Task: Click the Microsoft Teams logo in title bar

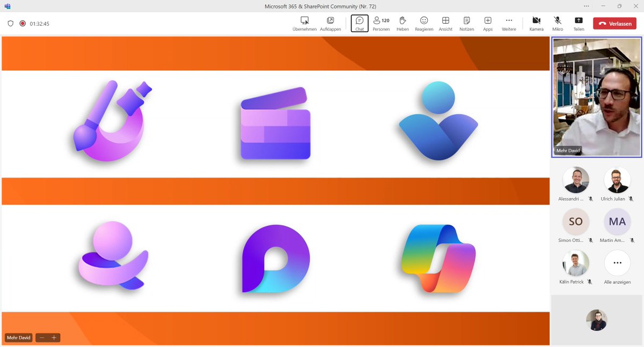Action: (x=8, y=6)
